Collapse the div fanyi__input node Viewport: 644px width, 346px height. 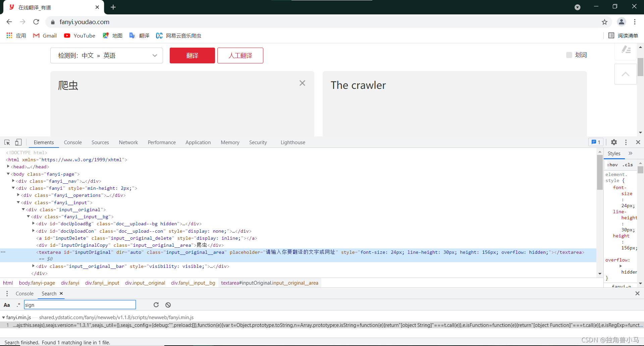coord(18,202)
